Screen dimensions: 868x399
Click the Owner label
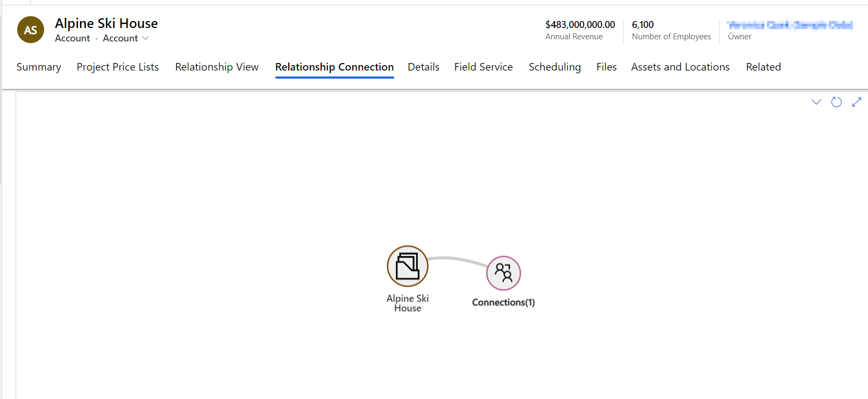(739, 37)
